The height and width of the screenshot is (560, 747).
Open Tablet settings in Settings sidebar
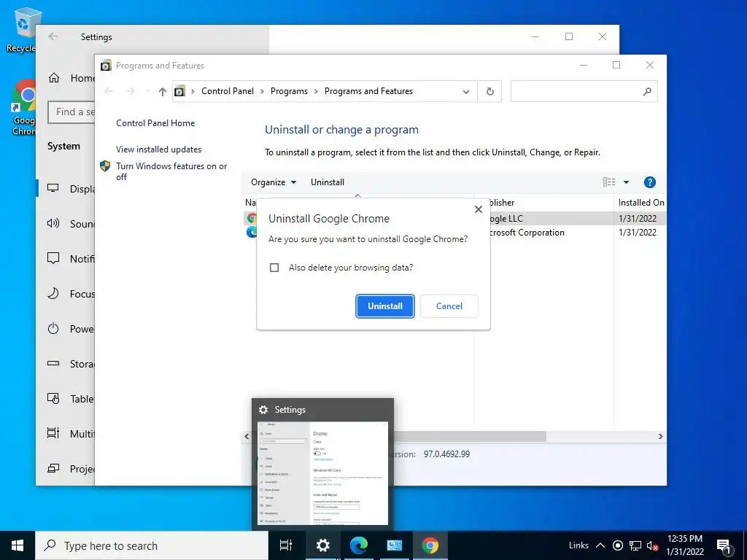(x=66, y=399)
